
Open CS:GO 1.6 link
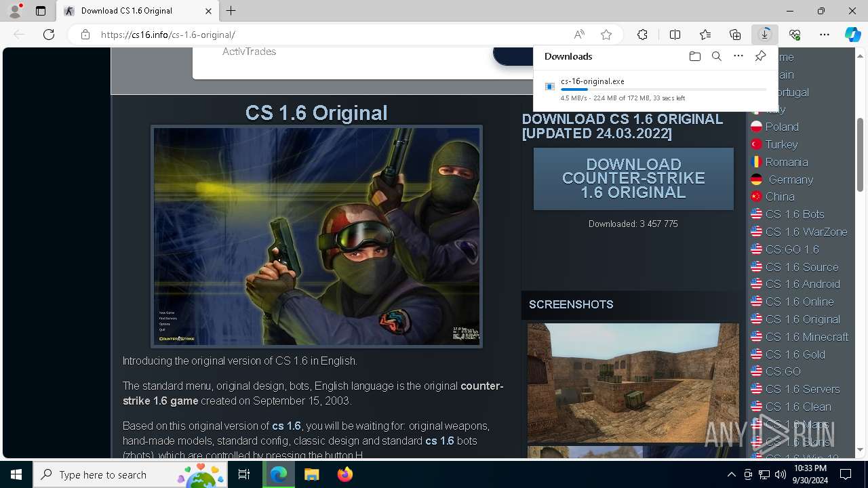click(792, 249)
